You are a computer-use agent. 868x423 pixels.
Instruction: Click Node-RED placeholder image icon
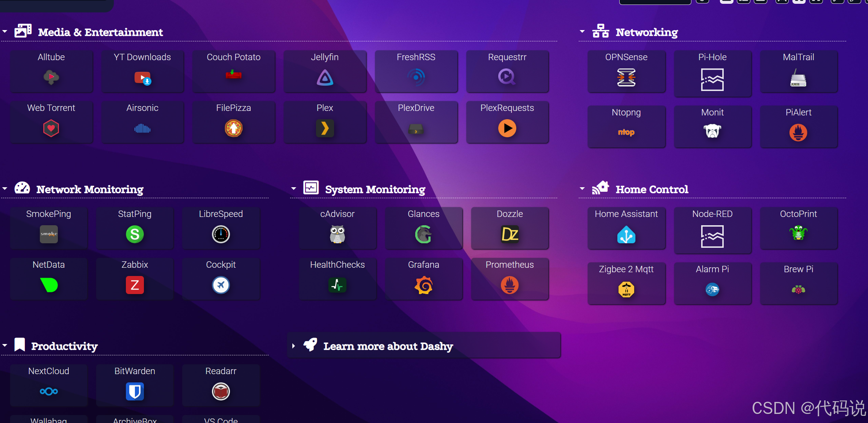coord(712,237)
